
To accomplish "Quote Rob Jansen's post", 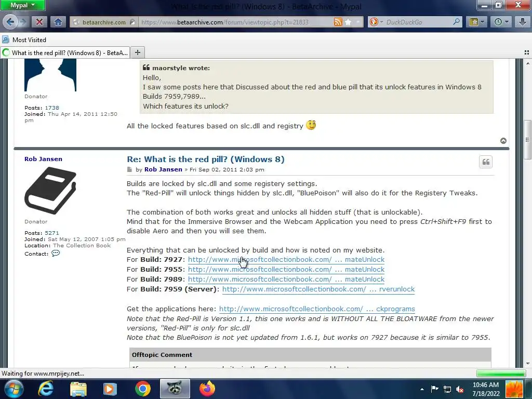I will pos(486,162).
